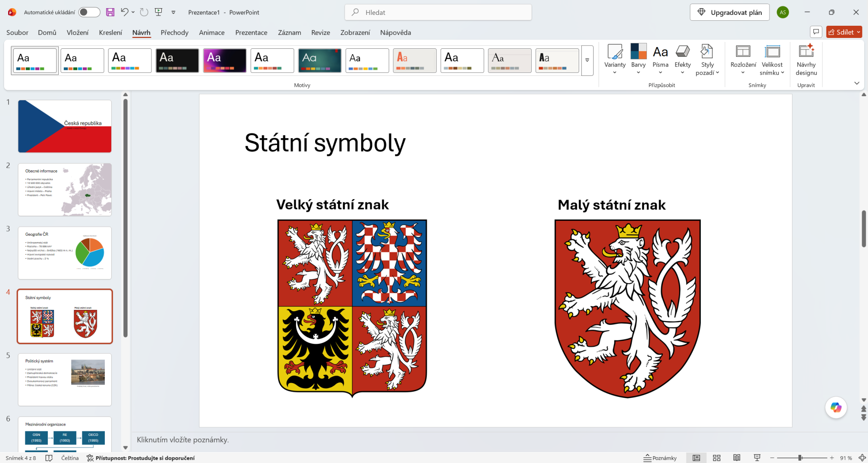Image resolution: width=868 pixels, height=463 pixels.
Task: Select slide 2 Obecné informace thumbnail
Action: click(x=65, y=189)
